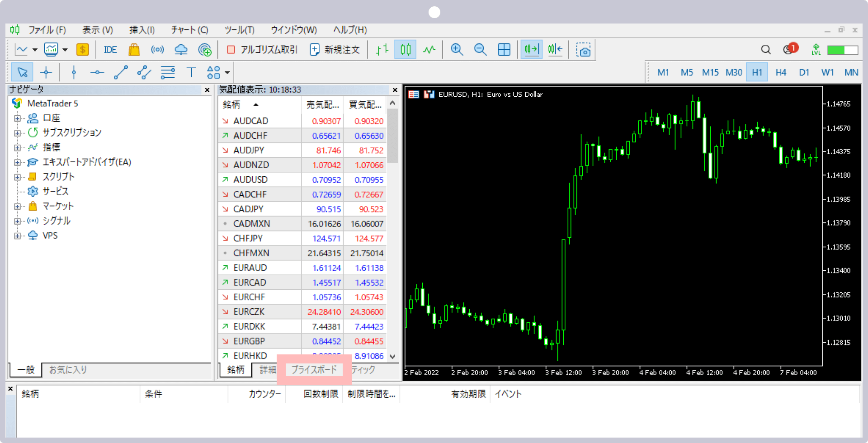
Task: Click the radar icon with green plus
Action: (205, 50)
